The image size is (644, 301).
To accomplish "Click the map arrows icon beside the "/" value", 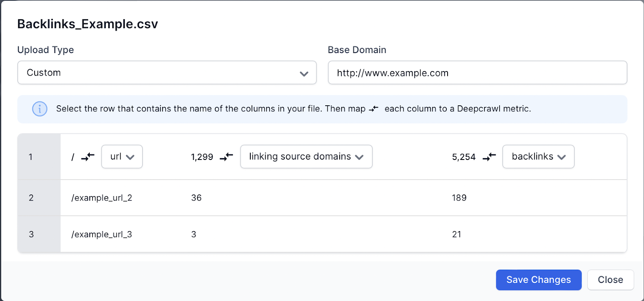I will (x=88, y=157).
